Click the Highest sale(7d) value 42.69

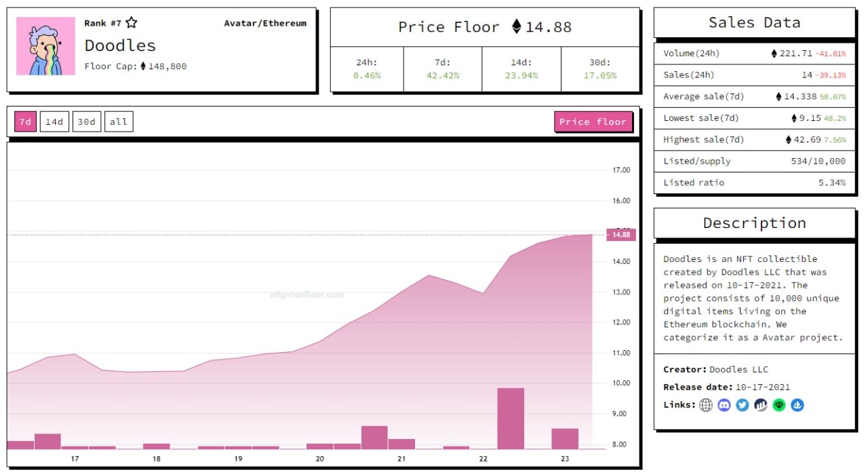tap(808, 140)
